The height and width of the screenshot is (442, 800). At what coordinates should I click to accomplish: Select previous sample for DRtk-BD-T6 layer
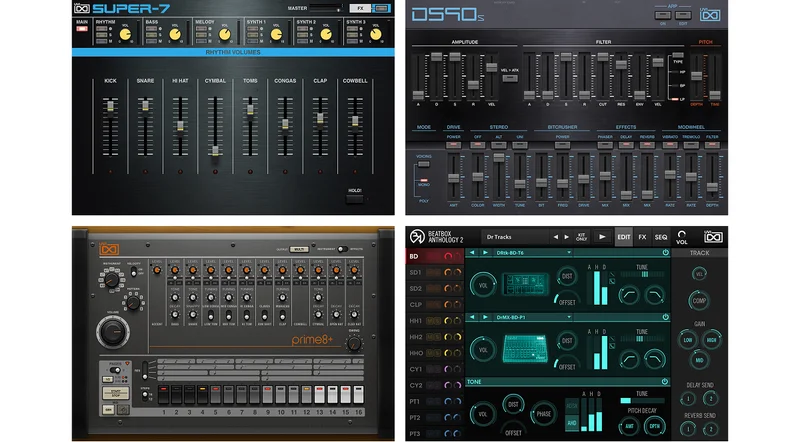472,253
